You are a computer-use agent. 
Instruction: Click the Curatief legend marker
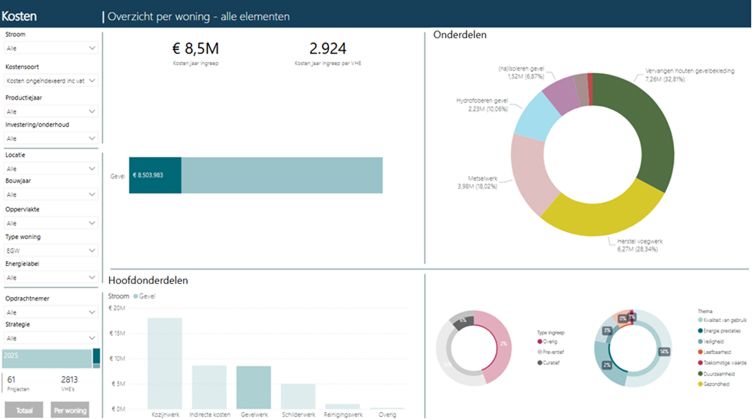tap(539, 362)
